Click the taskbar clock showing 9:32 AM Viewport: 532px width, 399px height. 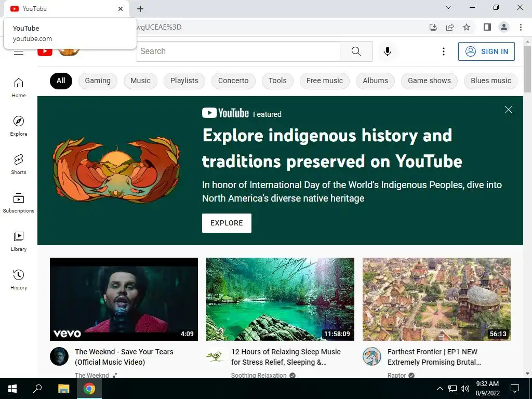coord(487,389)
